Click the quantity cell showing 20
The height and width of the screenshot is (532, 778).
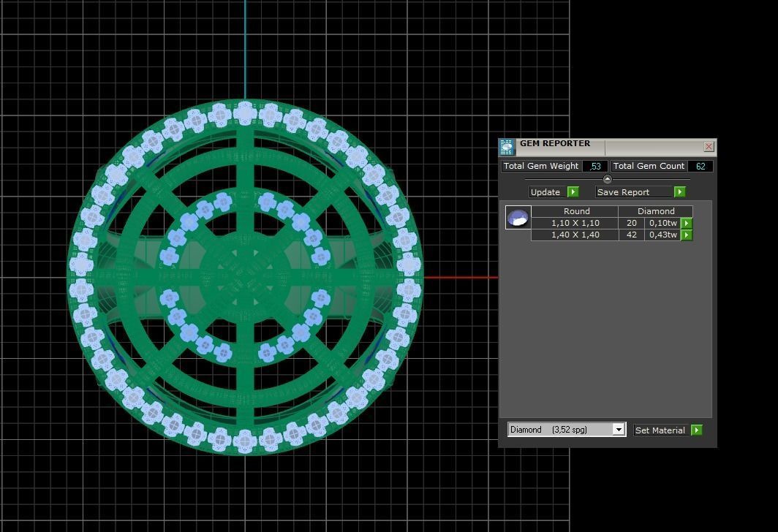632,223
